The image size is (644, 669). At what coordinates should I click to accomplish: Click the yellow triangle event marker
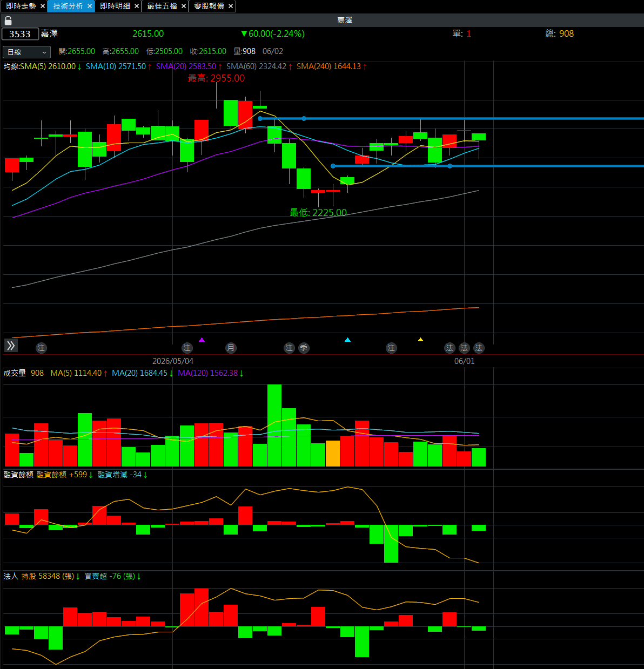(x=420, y=340)
